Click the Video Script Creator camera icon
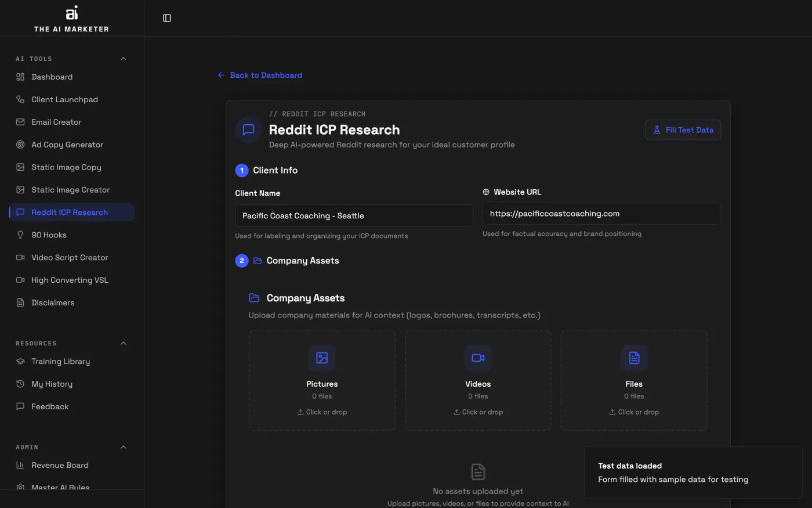The image size is (812, 508). 20,258
